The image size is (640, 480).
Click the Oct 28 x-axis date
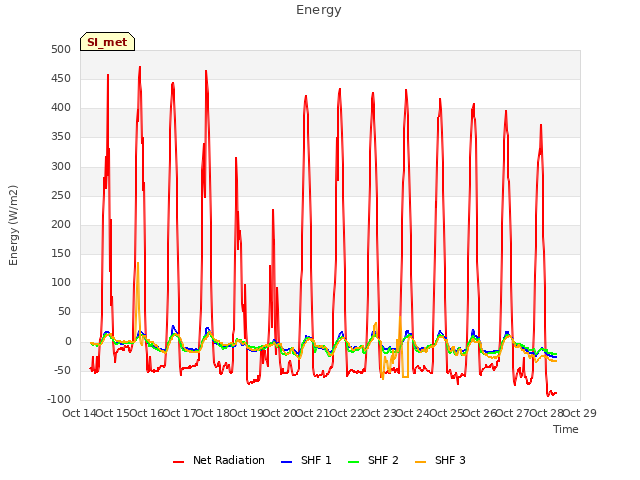click(x=546, y=413)
